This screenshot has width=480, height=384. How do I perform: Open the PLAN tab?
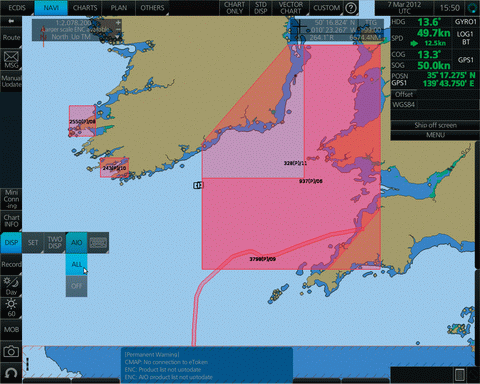tap(119, 8)
